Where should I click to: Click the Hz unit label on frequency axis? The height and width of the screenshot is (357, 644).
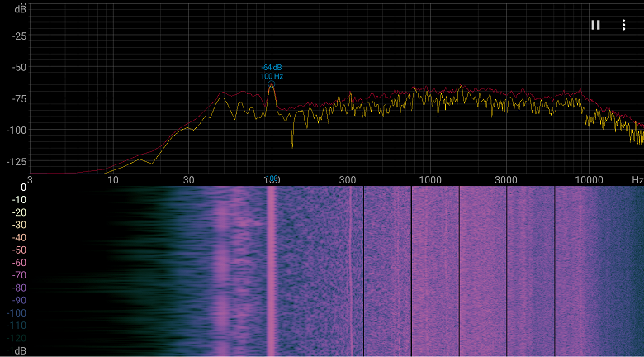637,179
